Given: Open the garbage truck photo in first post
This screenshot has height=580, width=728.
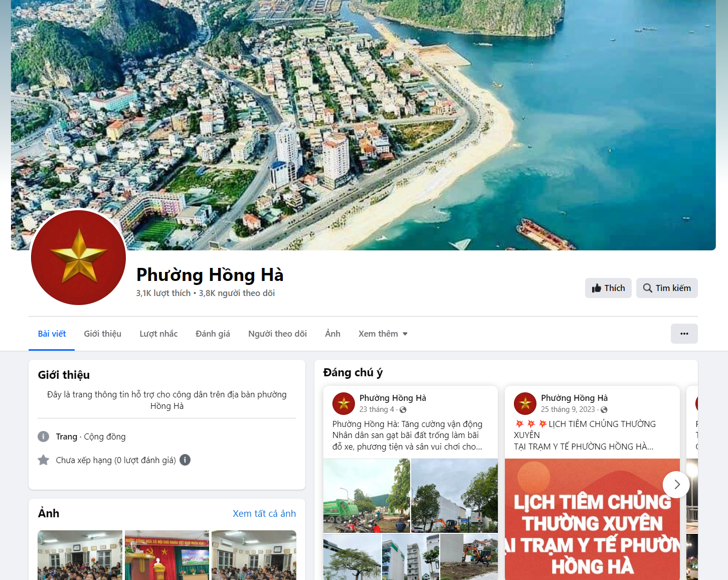Looking at the screenshot, I should click(367, 496).
